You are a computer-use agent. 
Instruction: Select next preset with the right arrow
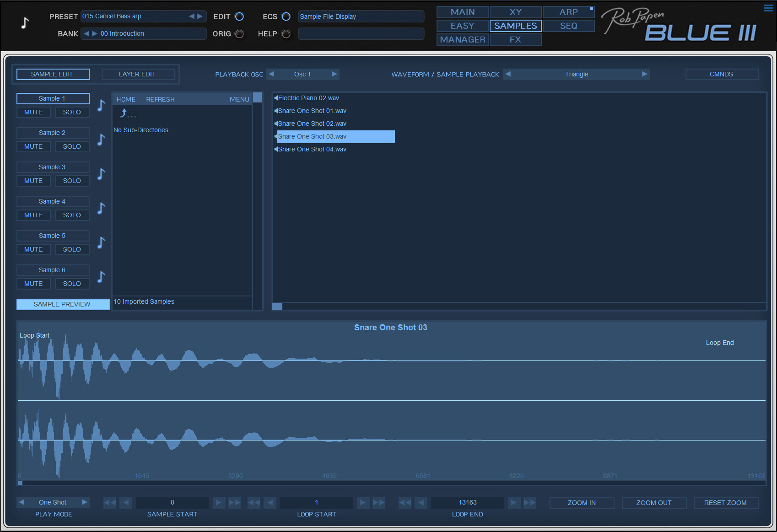click(x=200, y=16)
